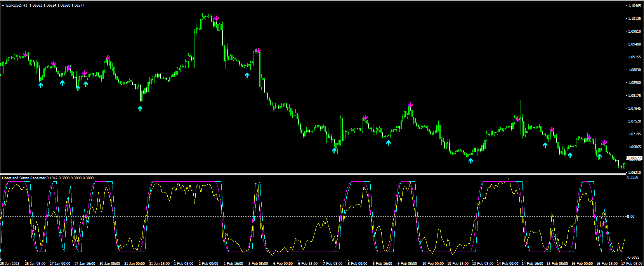Click the 1.10135 price level label
644x266 pixels.
point(634,19)
